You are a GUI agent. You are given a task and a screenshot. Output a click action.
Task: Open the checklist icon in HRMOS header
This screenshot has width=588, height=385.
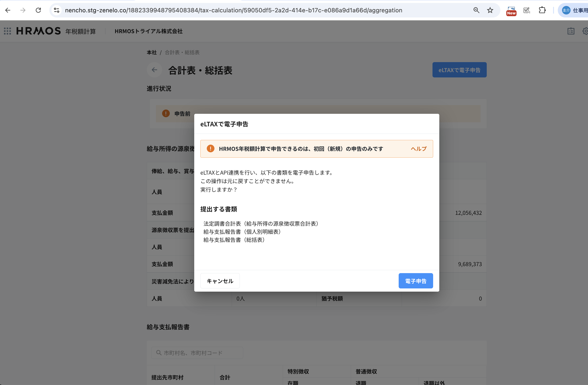[571, 31]
